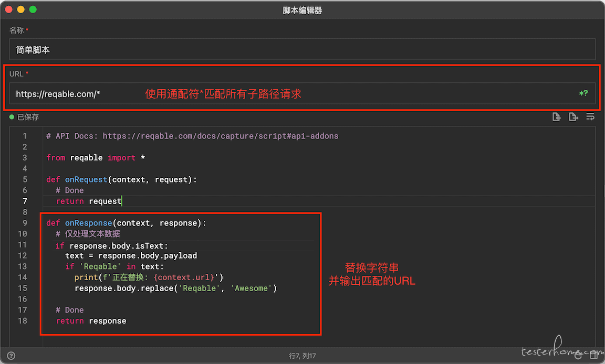Click line number 3 in the gutter
This screenshot has width=605, height=364.
[25, 157]
